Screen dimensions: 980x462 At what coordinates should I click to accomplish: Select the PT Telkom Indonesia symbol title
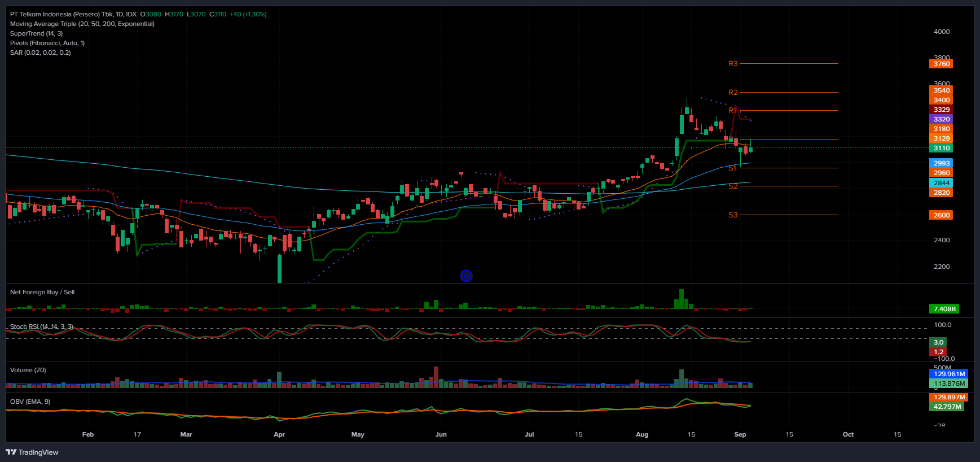pyautogui.click(x=73, y=14)
